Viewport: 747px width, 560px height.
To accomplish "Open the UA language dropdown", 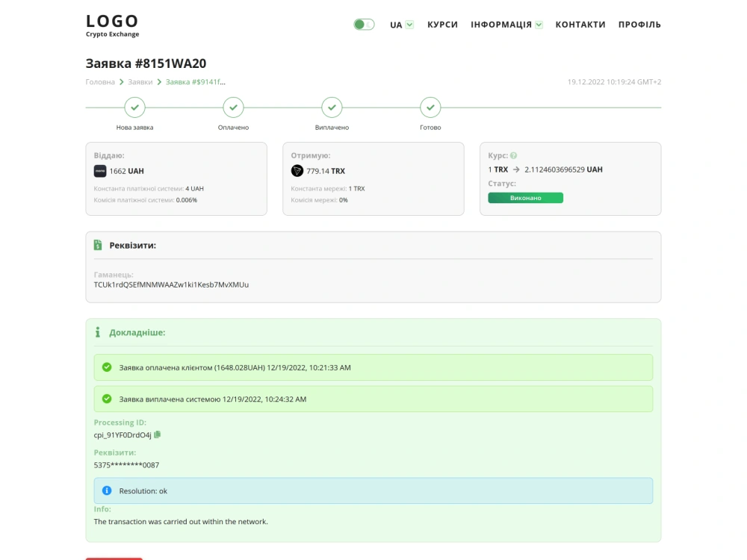I will coord(402,25).
